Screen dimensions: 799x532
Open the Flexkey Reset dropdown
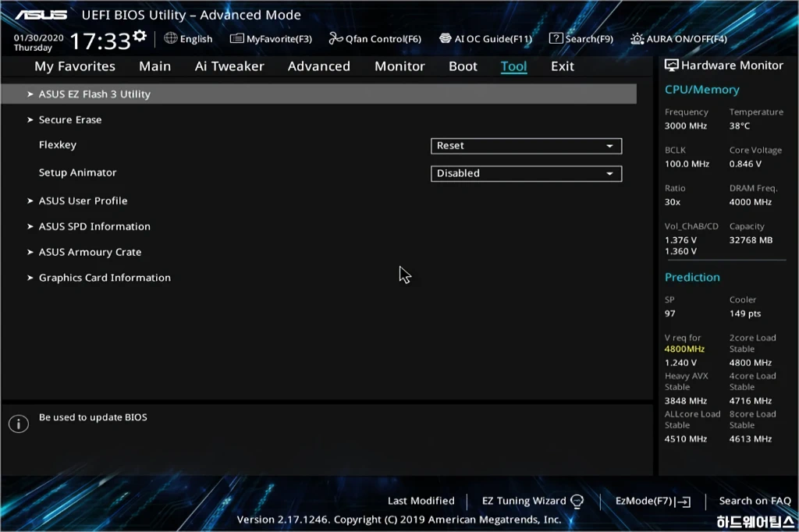(x=526, y=146)
